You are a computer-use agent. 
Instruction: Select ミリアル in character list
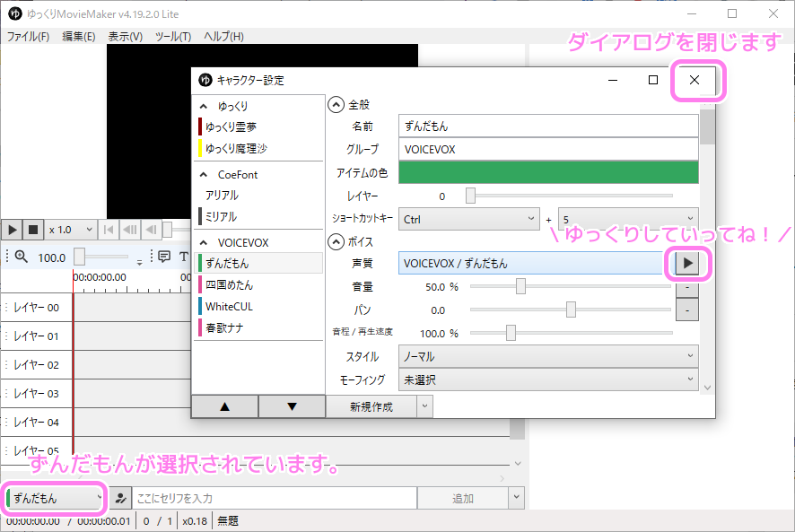pos(258,216)
